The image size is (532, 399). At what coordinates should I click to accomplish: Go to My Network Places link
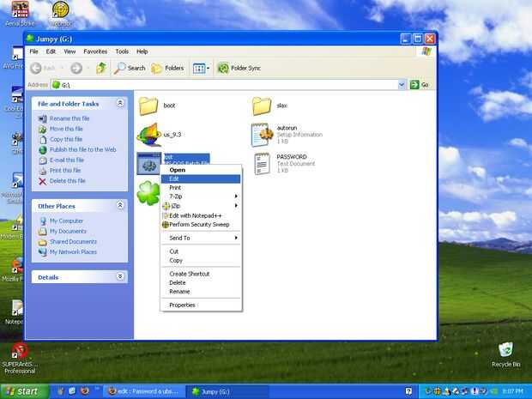(x=73, y=252)
